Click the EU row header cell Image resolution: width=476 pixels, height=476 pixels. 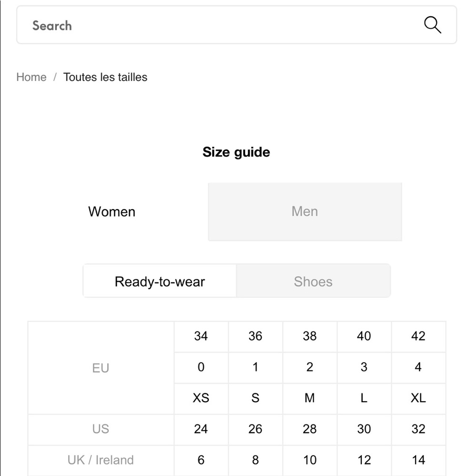coord(101,368)
